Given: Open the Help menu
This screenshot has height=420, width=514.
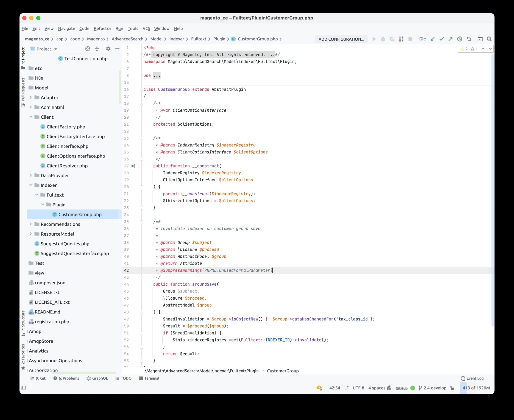Looking at the screenshot, I should tap(178, 28).
